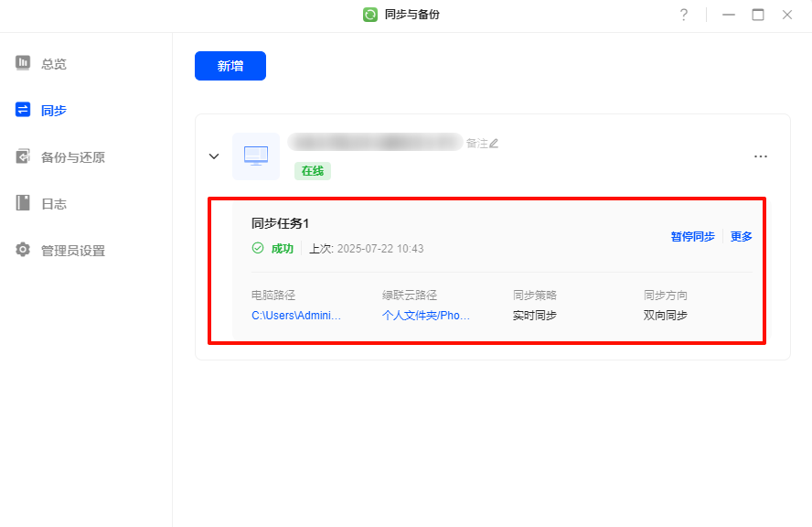Click the question mark help icon

coord(683,15)
